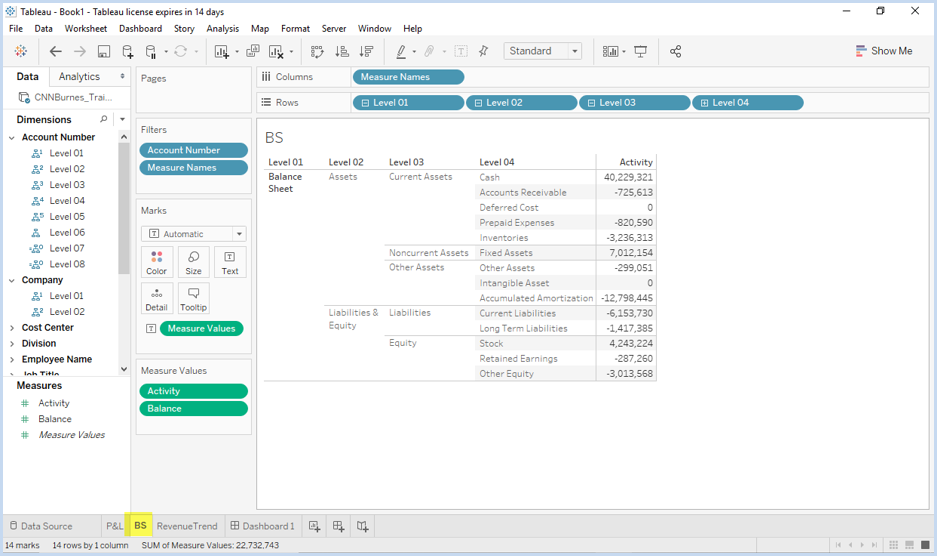Collapse Level 03 pill in Rows
937x556 pixels.
pyautogui.click(x=591, y=103)
